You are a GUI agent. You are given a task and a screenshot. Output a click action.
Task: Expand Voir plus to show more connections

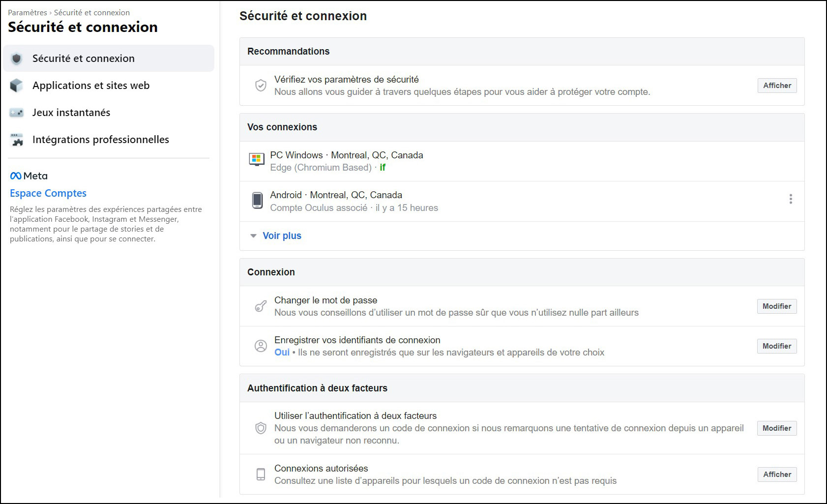pyautogui.click(x=282, y=236)
